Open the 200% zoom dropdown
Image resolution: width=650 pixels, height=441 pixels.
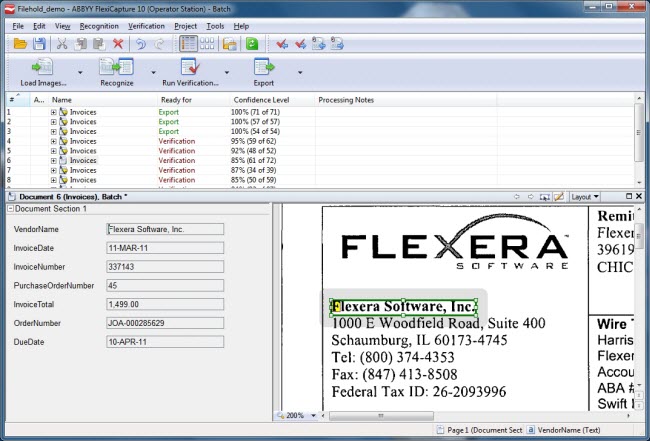[x=313, y=415]
